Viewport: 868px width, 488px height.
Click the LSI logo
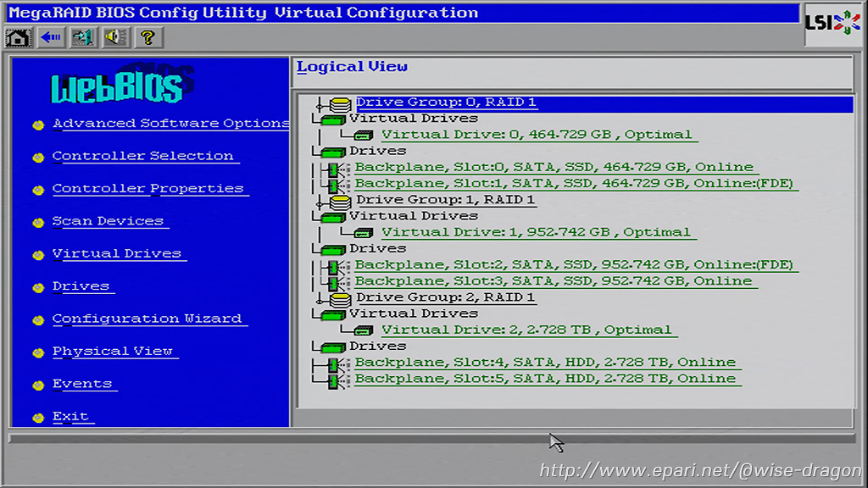[832, 23]
